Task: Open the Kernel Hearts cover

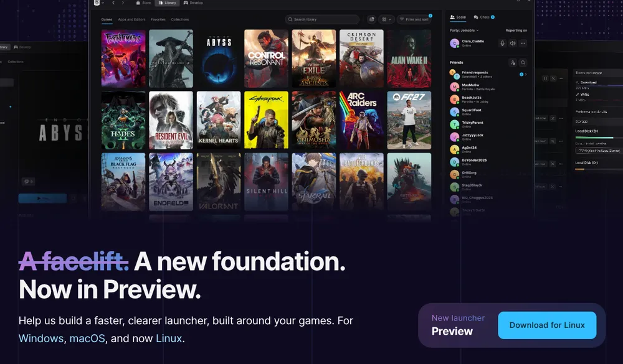Action: coord(219,120)
